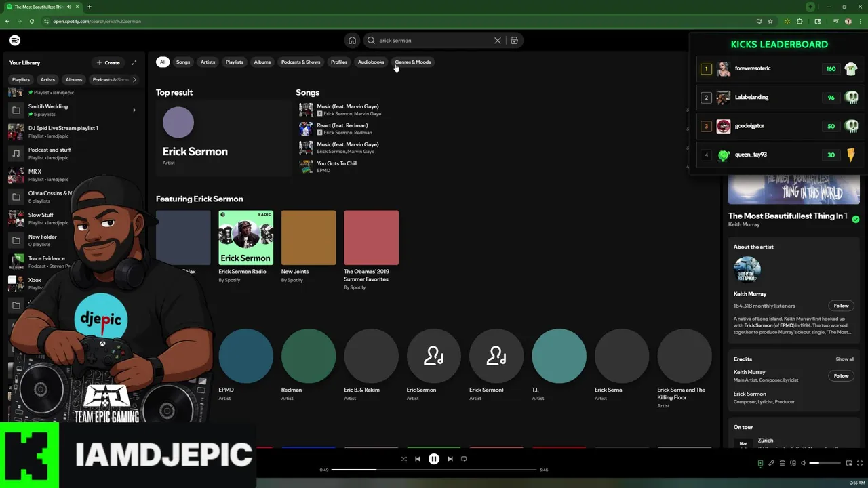Open The Obamas' 2019 Summer Favorites

click(371, 237)
